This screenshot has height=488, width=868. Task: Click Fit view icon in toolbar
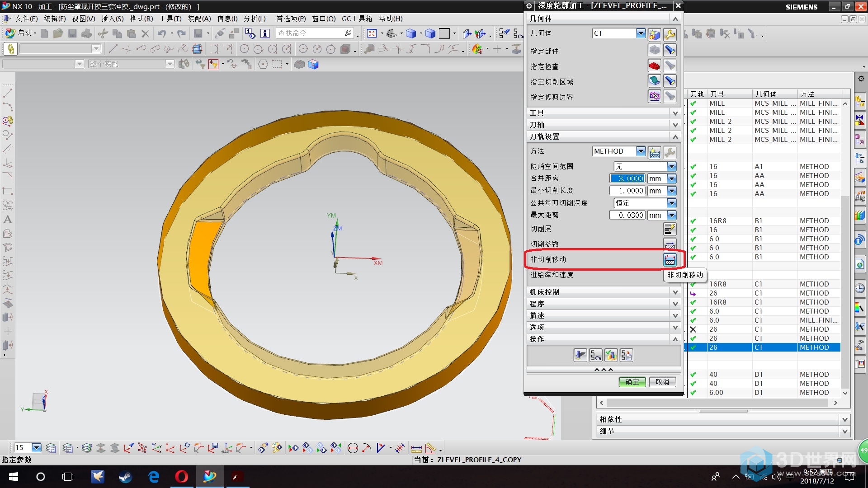tap(372, 33)
